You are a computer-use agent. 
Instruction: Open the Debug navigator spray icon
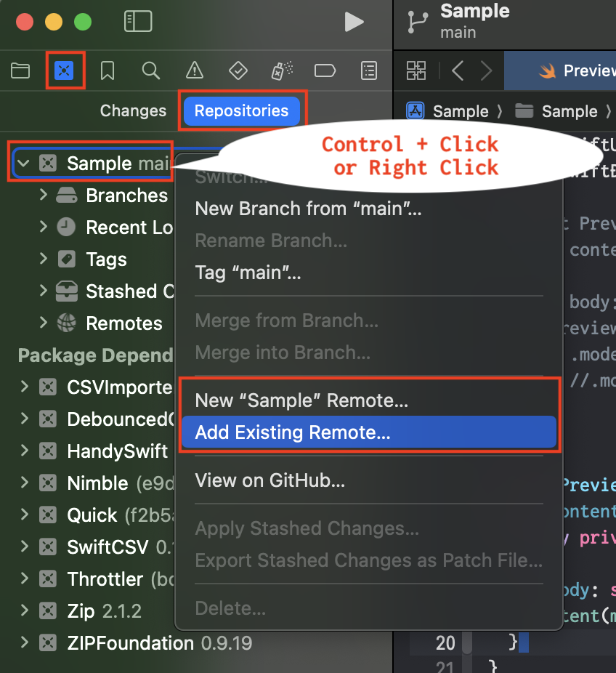click(282, 70)
